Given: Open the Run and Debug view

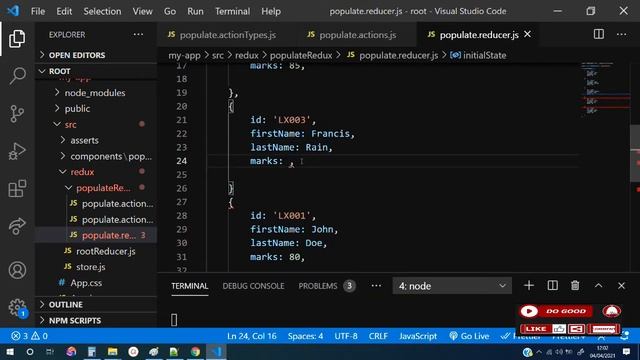Looking at the screenshot, I should pyautogui.click(x=17, y=151).
